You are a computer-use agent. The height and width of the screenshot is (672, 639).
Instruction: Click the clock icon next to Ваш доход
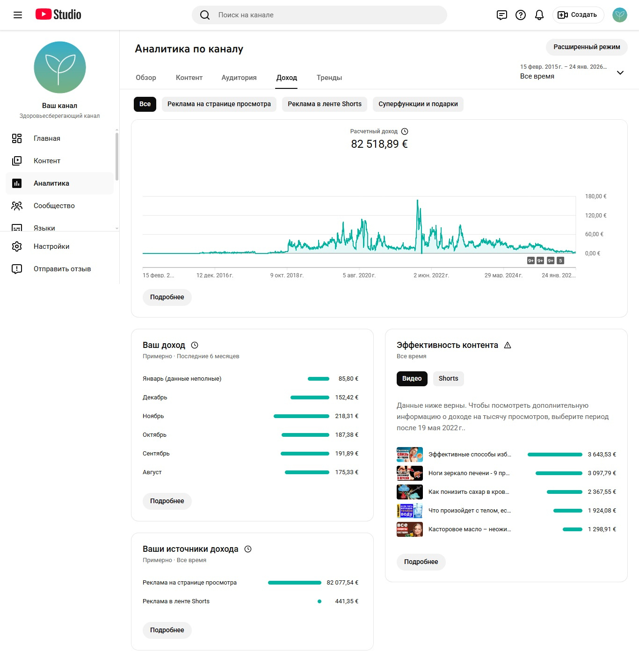point(195,345)
